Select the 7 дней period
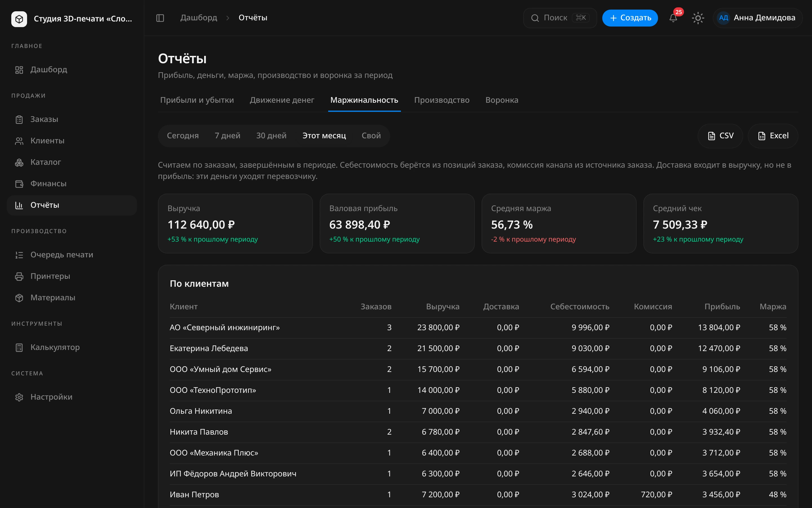The image size is (812, 508). click(228, 136)
